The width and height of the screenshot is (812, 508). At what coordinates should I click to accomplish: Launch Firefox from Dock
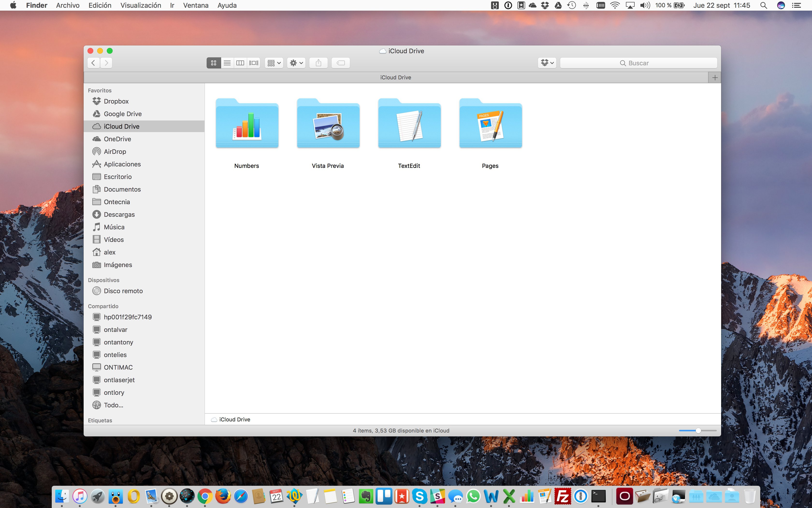click(x=223, y=496)
